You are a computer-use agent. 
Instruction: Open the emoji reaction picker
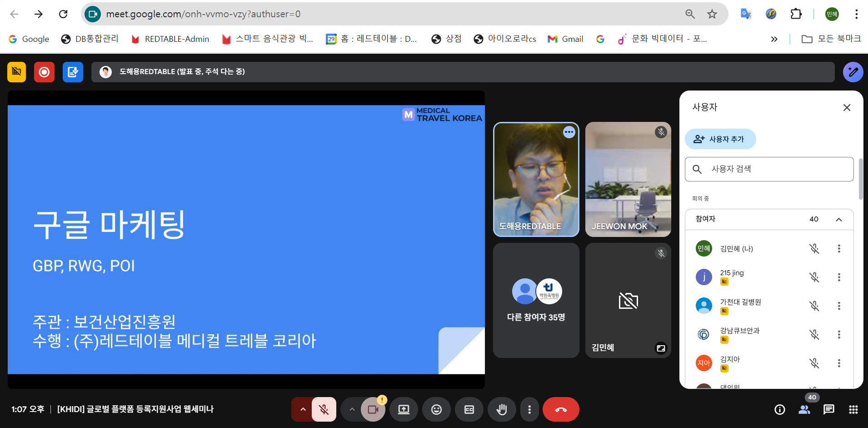point(436,409)
